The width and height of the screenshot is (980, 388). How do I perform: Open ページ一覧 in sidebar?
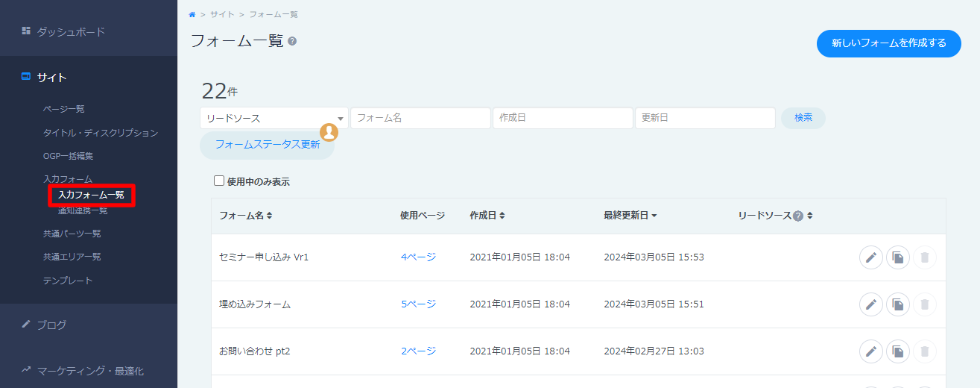coord(64,109)
